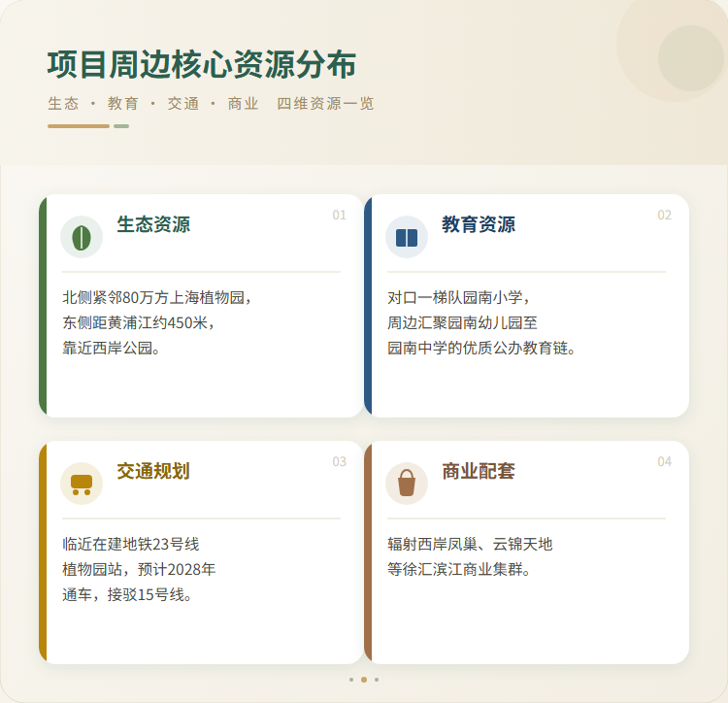Select the line 靠近西岸公园
The image size is (728, 703).
[x=112, y=348]
